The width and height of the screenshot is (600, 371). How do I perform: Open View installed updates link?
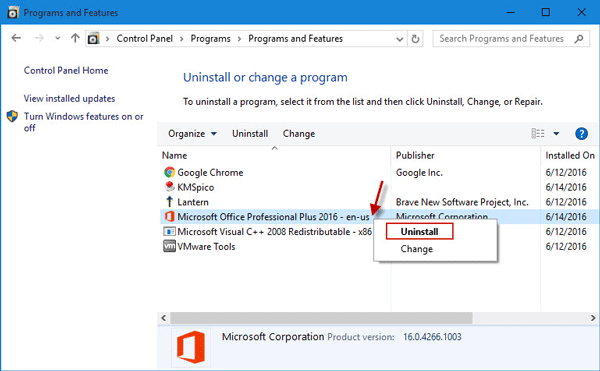(x=69, y=99)
